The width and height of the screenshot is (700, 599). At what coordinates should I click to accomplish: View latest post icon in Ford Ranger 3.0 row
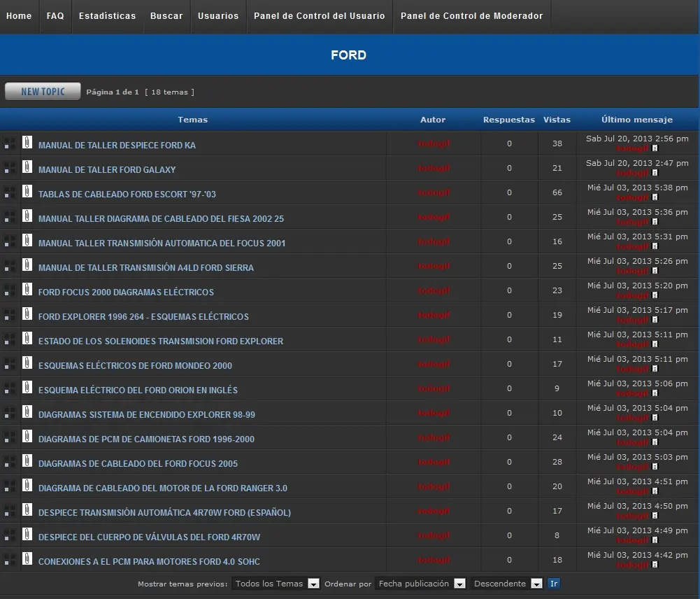(x=655, y=491)
